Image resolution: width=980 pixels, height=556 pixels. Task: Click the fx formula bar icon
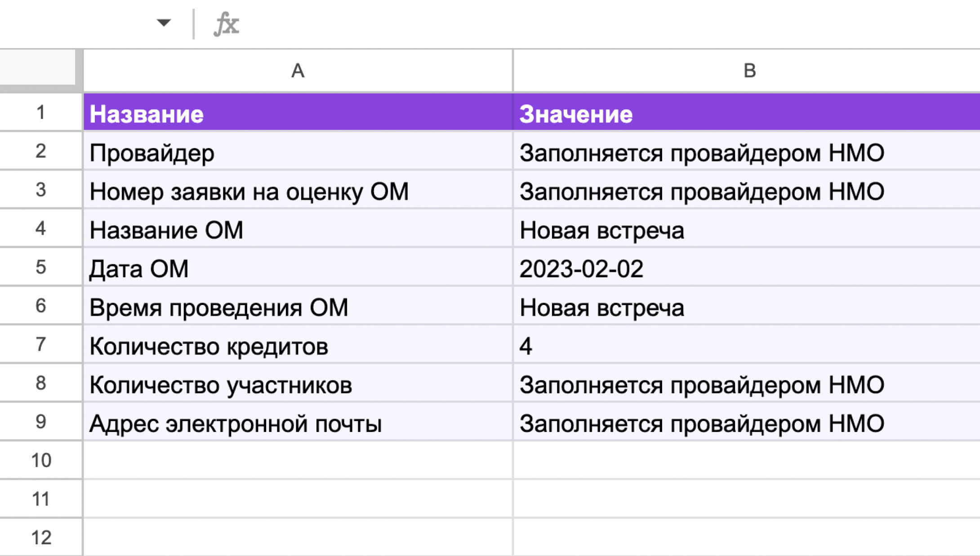pos(226,24)
